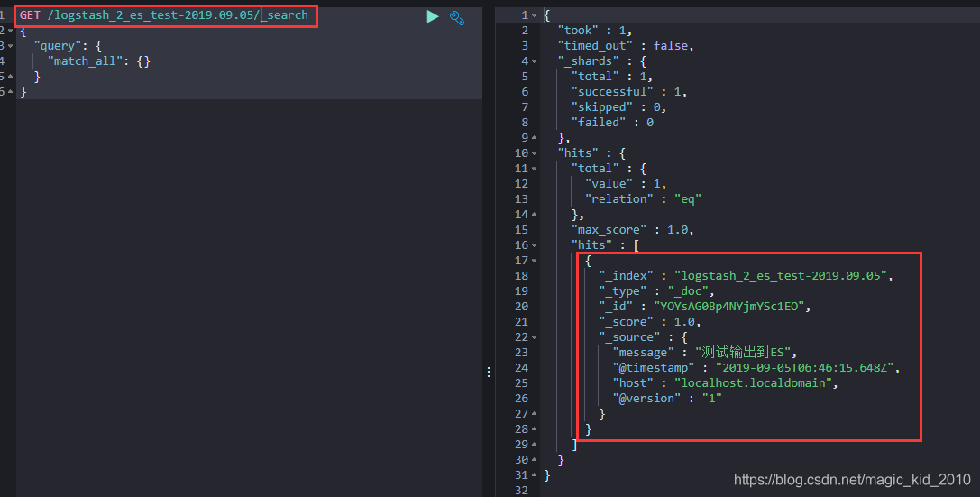The height and width of the screenshot is (497, 980).
Task: Click the panel divider handle dots
Action: coord(489,372)
